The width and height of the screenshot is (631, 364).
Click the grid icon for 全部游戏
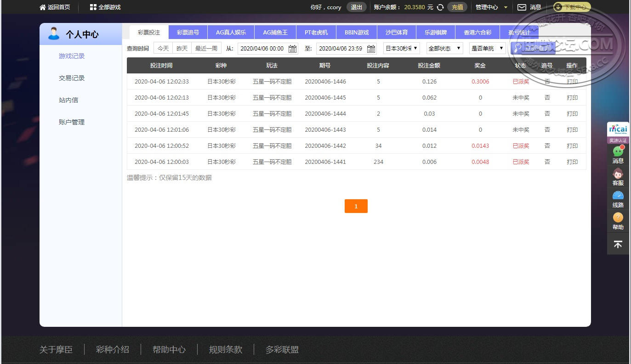click(x=93, y=7)
